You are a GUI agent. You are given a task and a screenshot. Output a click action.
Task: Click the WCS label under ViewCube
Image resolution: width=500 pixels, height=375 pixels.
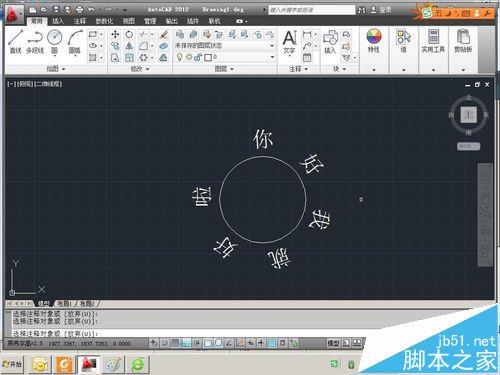pos(468,146)
